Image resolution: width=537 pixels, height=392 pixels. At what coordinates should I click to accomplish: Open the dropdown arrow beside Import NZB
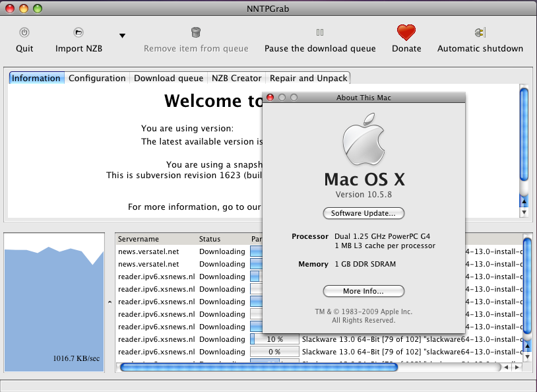point(122,36)
